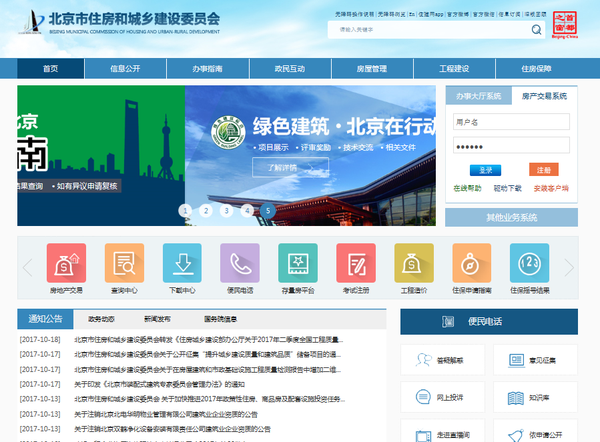Open the 住保申请指南 compass icon
Screen dimensions: 600x442
pyautogui.click(x=471, y=263)
